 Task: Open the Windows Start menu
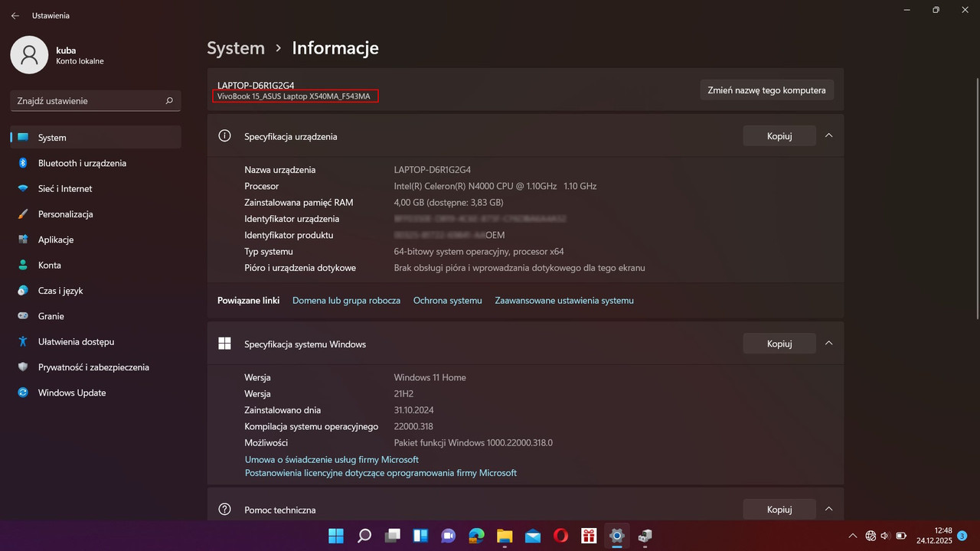coord(336,536)
